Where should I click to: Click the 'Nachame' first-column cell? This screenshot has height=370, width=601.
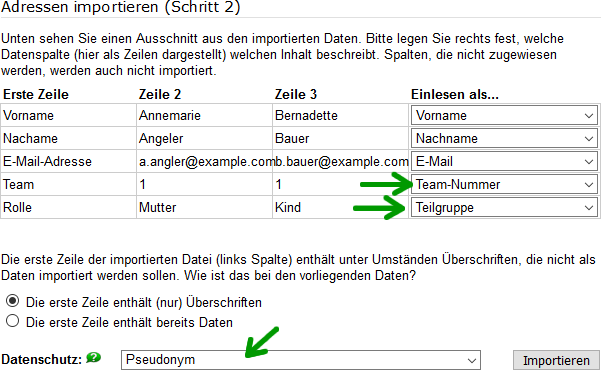[68, 138]
